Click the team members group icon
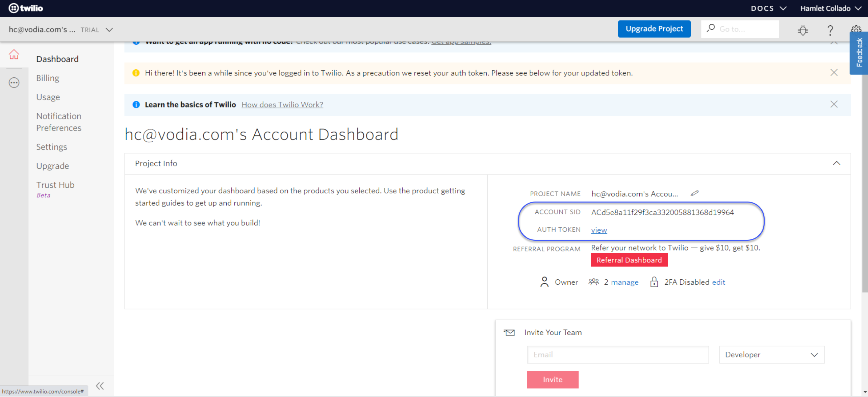The height and width of the screenshot is (397, 868). click(593, 282)
